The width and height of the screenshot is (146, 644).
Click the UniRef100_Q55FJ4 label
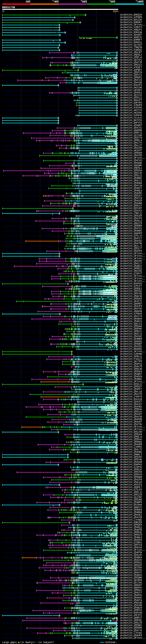coord(131,58)
